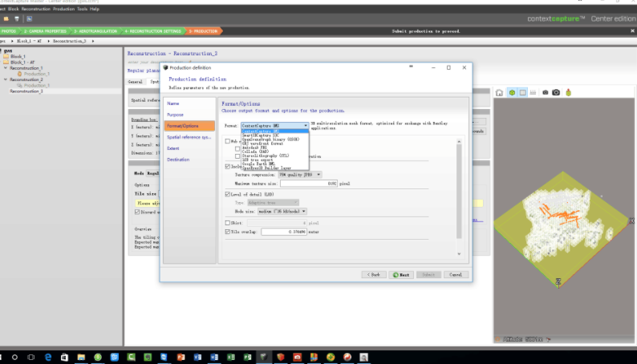The height and width of the screenshot is (364, 637).
Task: Click the Production definition window icon
Action: 165,68
